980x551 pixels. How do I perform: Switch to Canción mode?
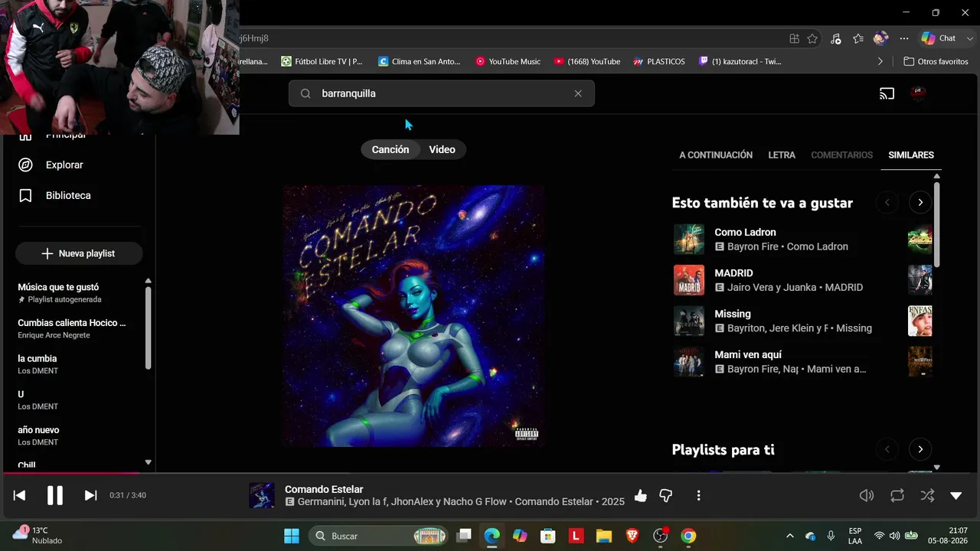tap(390, 149)
